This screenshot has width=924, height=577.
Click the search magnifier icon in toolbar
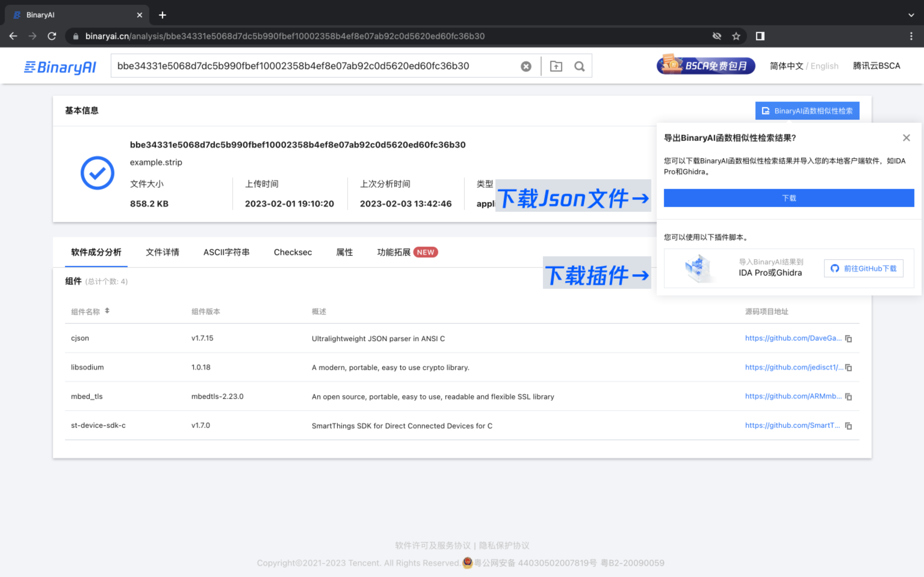579,66
